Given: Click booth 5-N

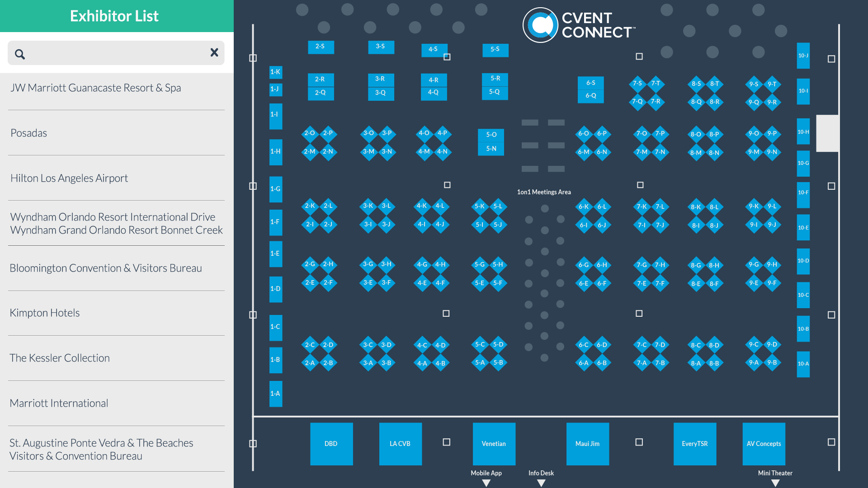Looking at the screenshot, I should coord(491,149).
